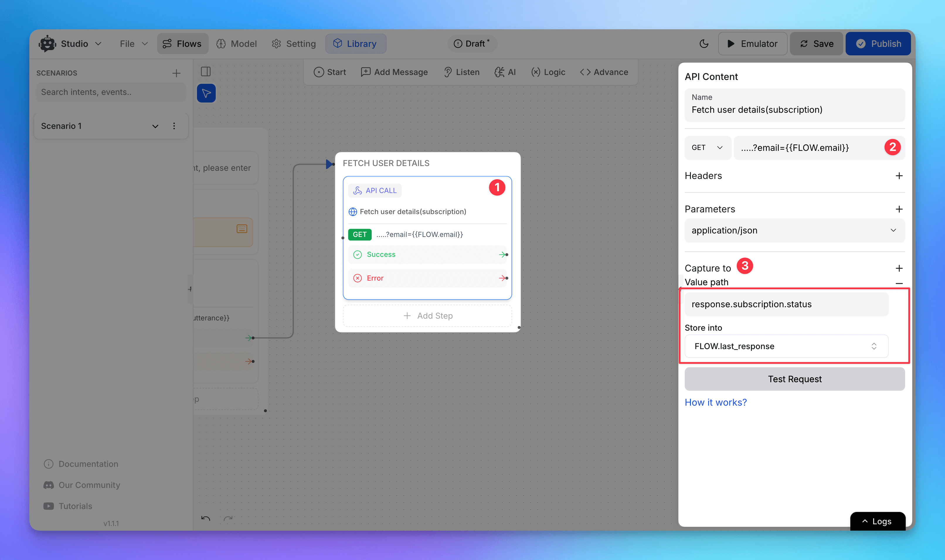945x560 pixels.
Task: Select the pointer cursor tool
Action: coord(206,93)
